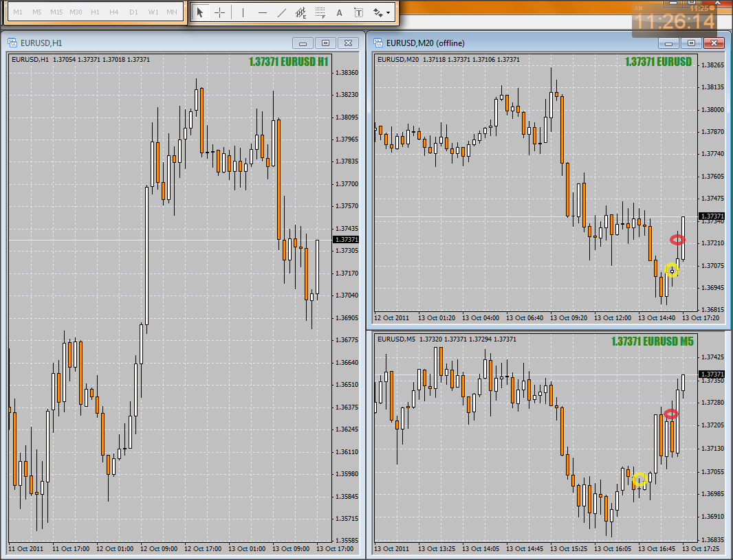The image size is (733, 560).
Task: Click the EURUSD,H1 window title icon
Action: 12,43
